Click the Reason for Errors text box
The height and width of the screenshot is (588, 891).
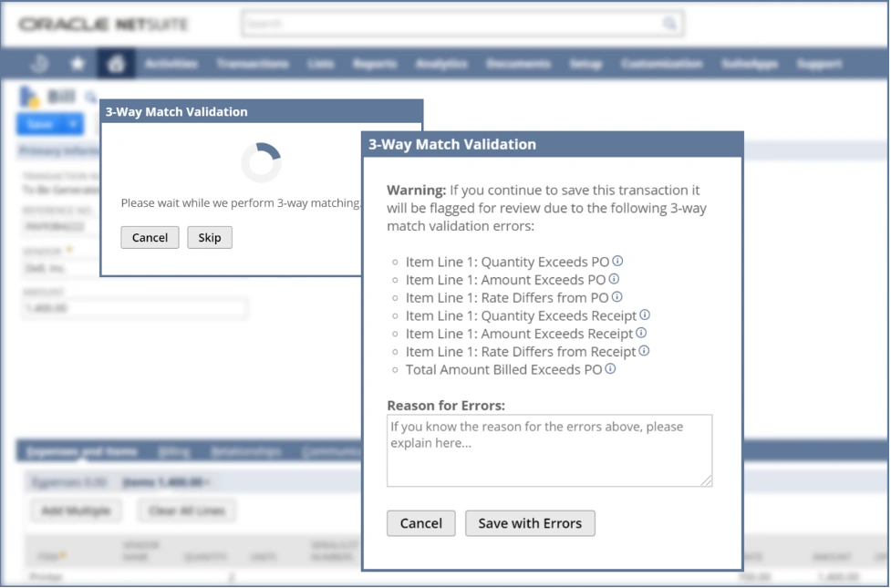click(x=549, y=450)
